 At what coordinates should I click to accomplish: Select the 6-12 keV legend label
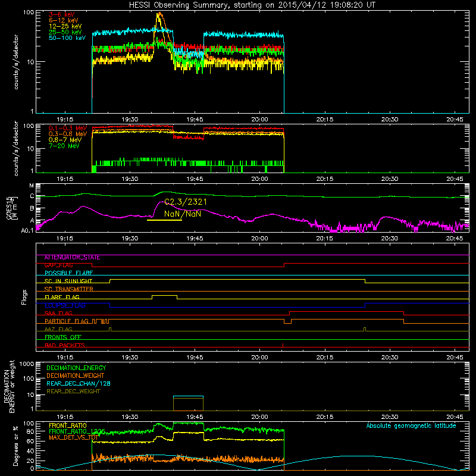click(x=64, y=20)
